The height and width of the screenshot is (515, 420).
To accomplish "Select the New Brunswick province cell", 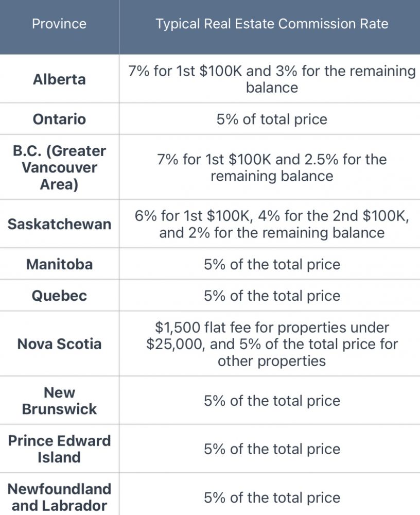I will point(59,401).
